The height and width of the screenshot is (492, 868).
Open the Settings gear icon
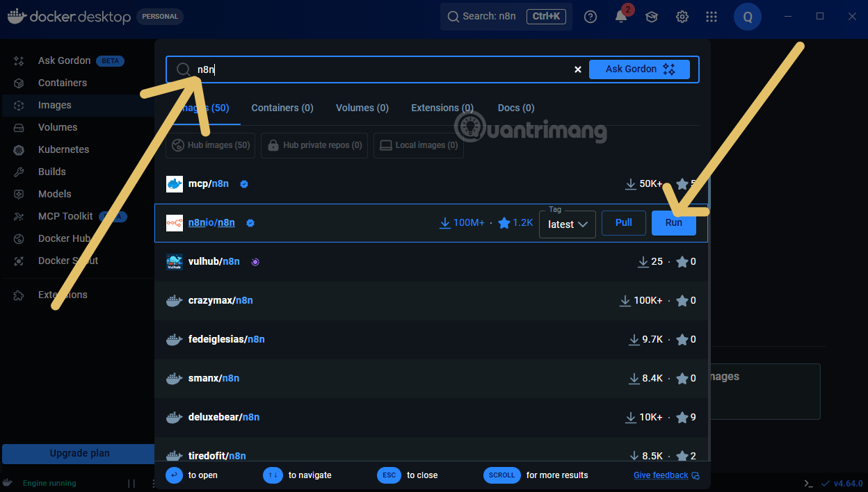pos(682,17)
